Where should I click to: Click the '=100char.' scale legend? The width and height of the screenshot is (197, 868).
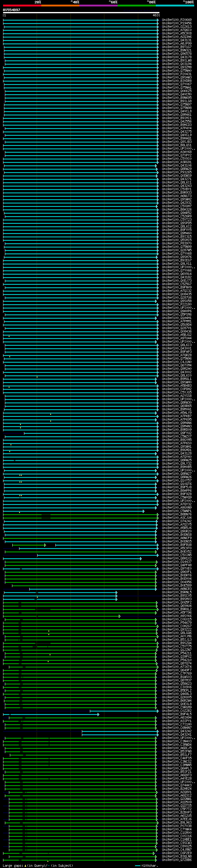(x=150, y=866)
